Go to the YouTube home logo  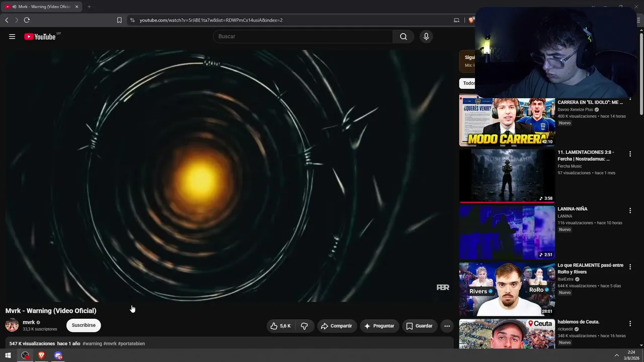[x=40, y=37]
